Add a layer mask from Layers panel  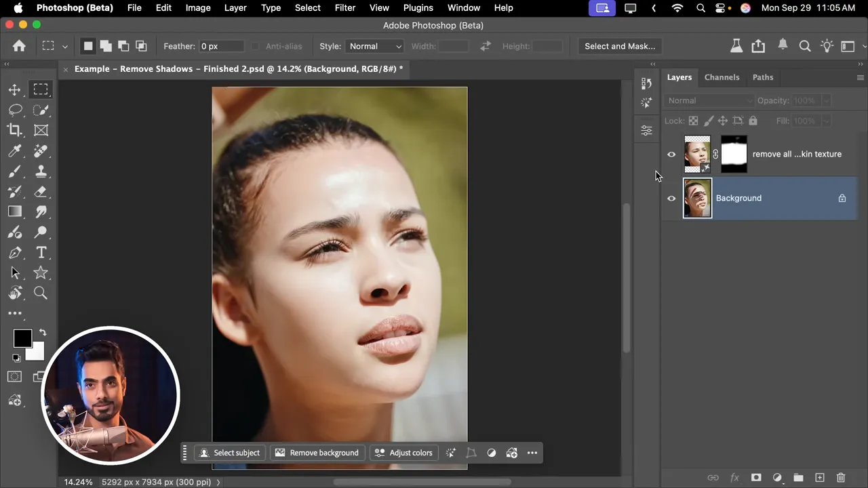click(756, 478)
